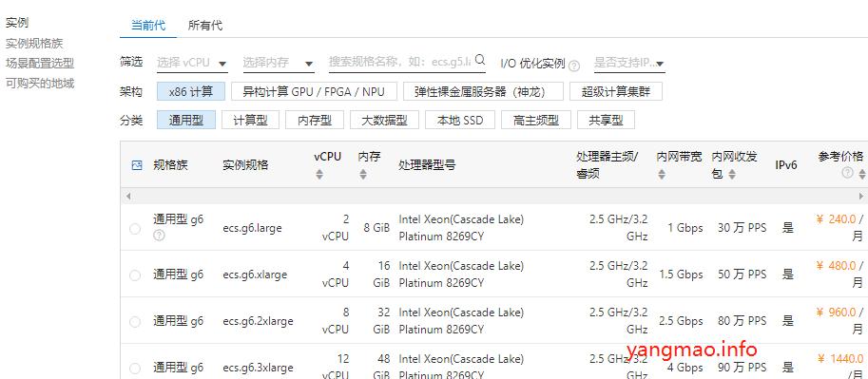868x379 pixels.
Task: Open the 是否支持IP... dropdown
Action: point(629,63)
